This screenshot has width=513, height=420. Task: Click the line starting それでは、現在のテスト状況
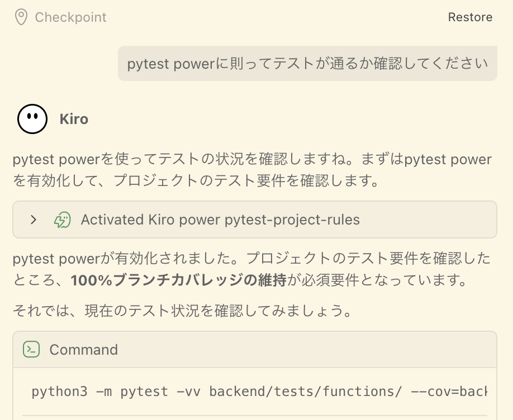tap(182, 311)
